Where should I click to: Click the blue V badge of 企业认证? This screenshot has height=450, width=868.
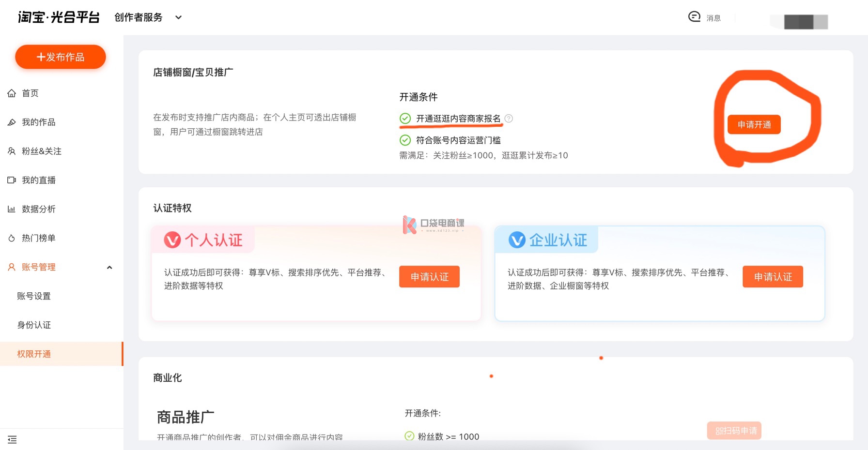click(517, 240)
